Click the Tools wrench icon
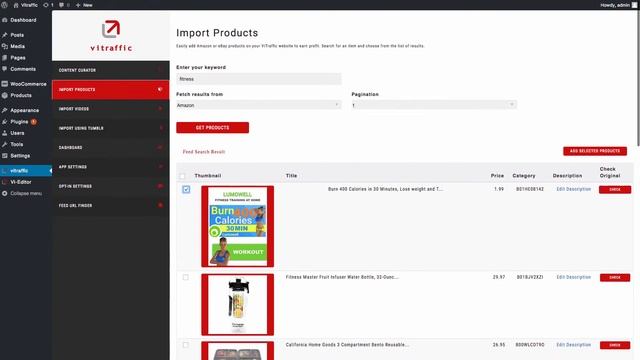640x360 pixels. pos(5,144)
